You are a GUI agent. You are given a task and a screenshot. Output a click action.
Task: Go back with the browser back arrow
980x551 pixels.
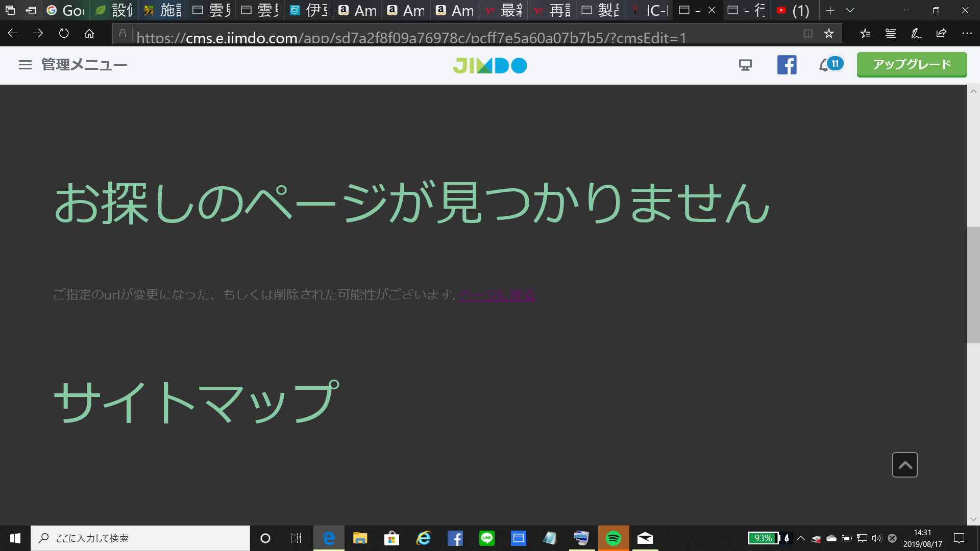[x=13, y=34]
